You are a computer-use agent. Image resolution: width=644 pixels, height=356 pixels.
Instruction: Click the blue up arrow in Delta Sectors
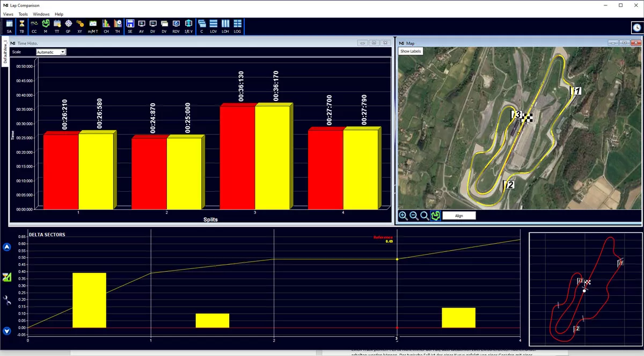[x=7, y=247]
